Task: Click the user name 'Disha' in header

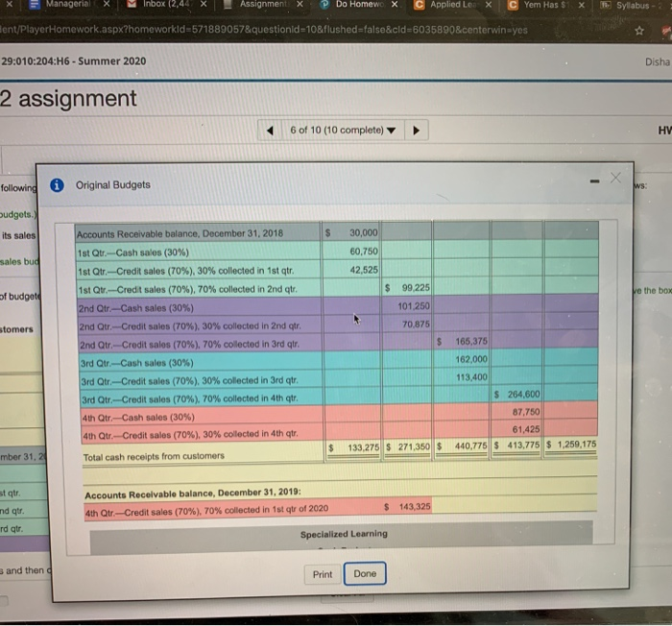Action: pyautogui.click(x=658, y=62)
